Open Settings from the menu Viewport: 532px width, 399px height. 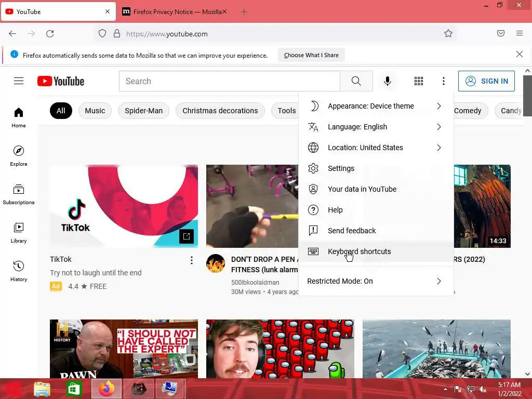point(376,168)
